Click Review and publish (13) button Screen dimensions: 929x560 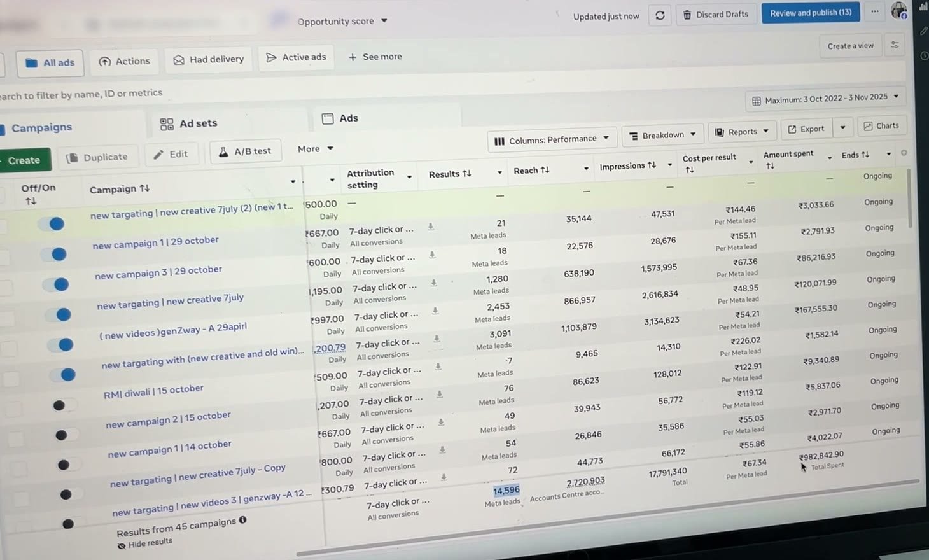[x=811, y=13]
